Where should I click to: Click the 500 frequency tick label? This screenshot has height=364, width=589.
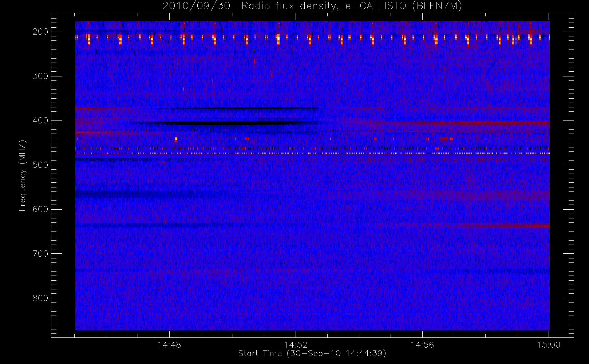click(x=40, y=165)
